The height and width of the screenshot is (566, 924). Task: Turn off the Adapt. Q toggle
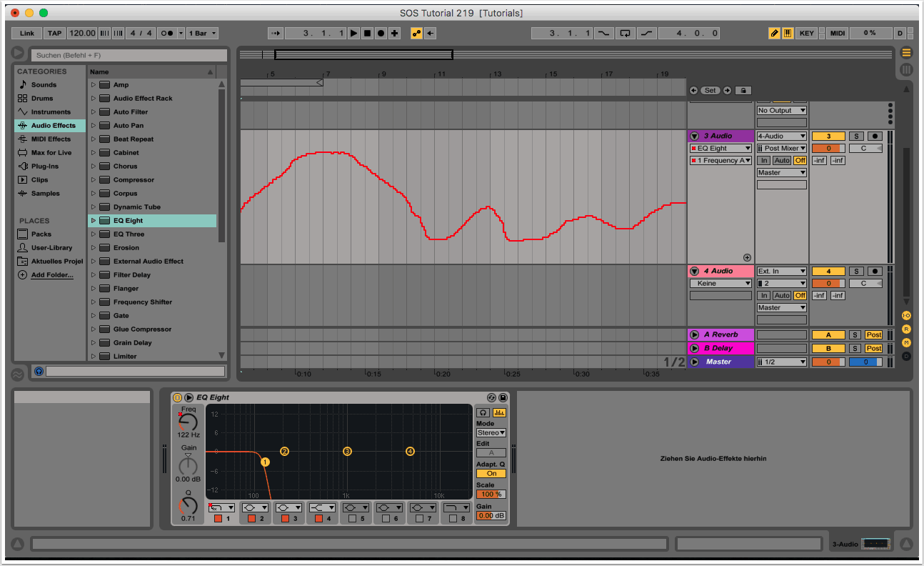(x=491, y=473)
